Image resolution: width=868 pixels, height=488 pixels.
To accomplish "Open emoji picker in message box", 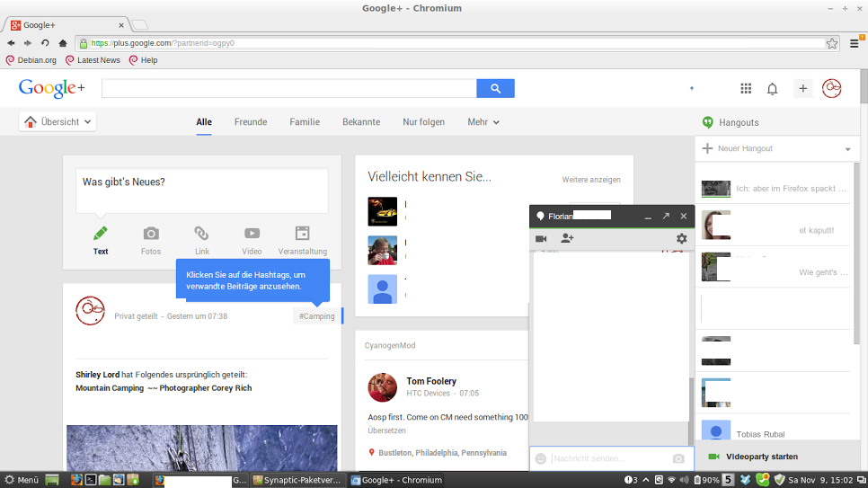I will pyautogui.click(x=541, y=458).
